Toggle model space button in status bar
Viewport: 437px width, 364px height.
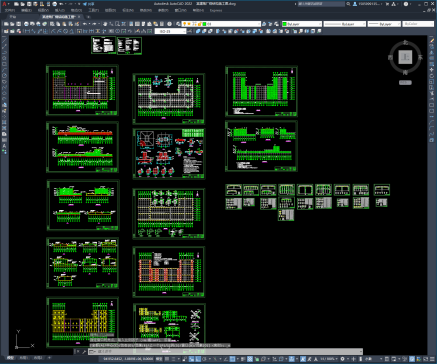pos(159,359)
